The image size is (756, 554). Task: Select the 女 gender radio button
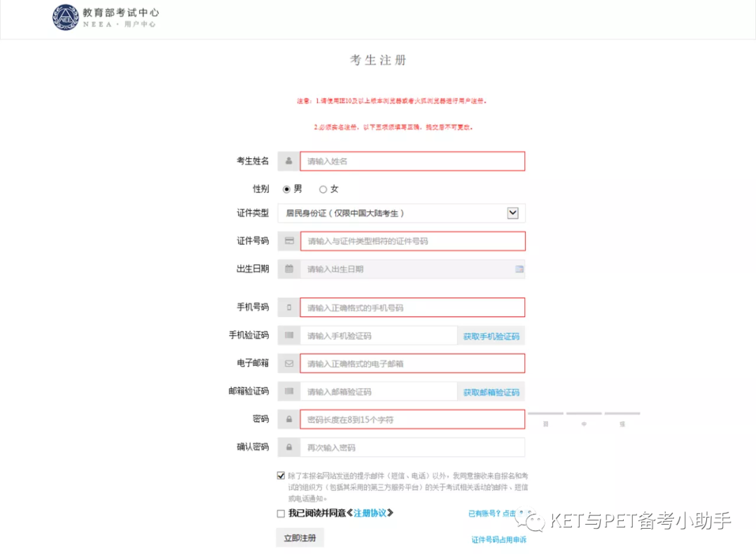pos(323,190)
